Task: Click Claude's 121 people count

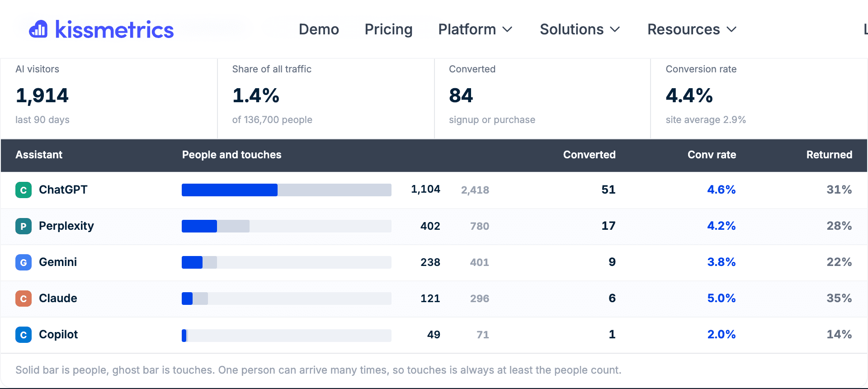Action: click(430, 298)
